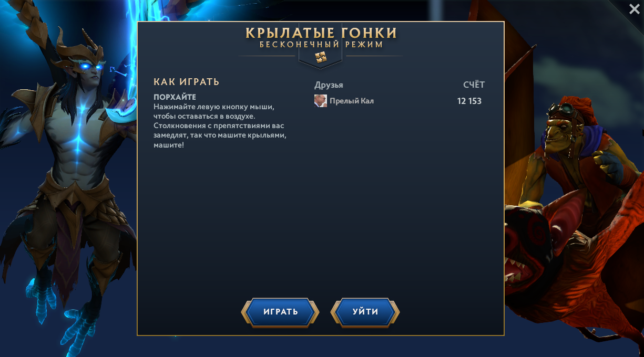Click the БЕСКОНЕЧНЫЙ РЕЖИМ subtitle
Image resolution: width=644 pixels, height=357 pixels.
321,45
